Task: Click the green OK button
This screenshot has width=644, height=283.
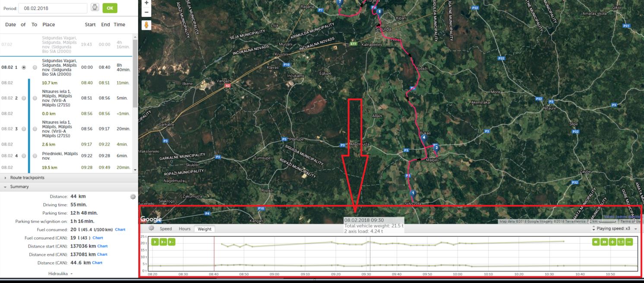Action: pos(110,8)
